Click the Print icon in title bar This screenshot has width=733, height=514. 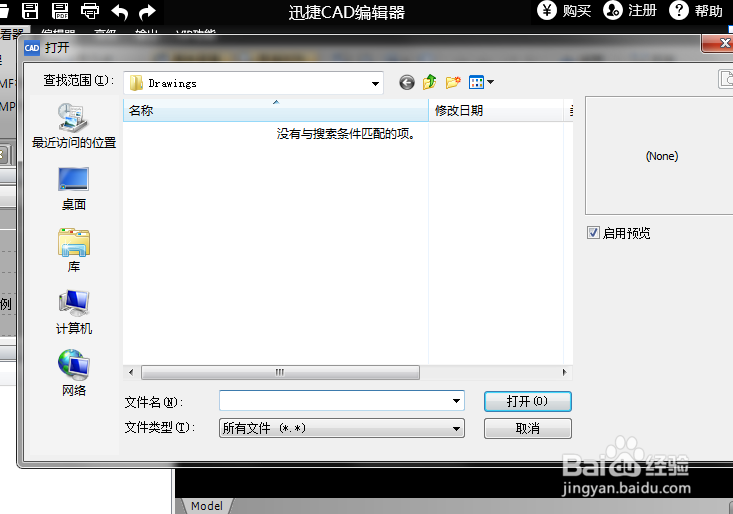90,10
